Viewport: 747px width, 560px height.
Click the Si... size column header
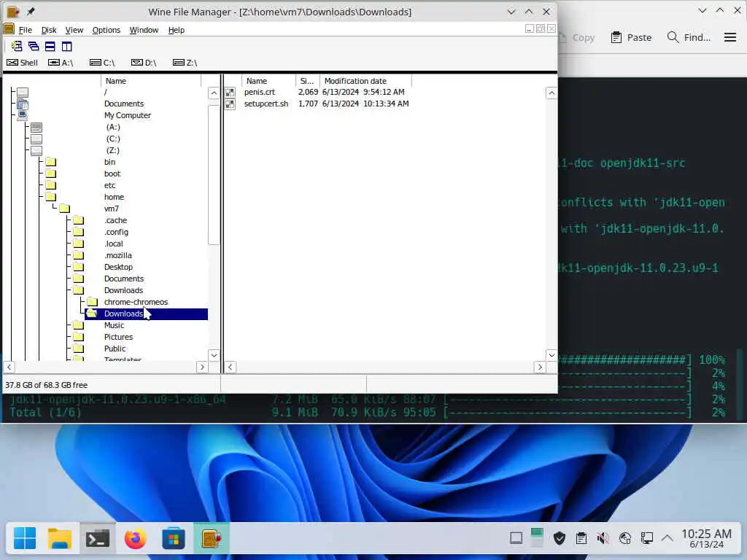tap(307, 81)
